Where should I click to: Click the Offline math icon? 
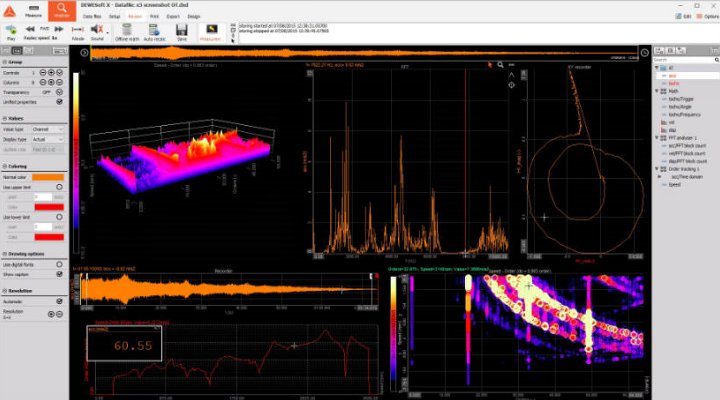(x=127, y=31)
